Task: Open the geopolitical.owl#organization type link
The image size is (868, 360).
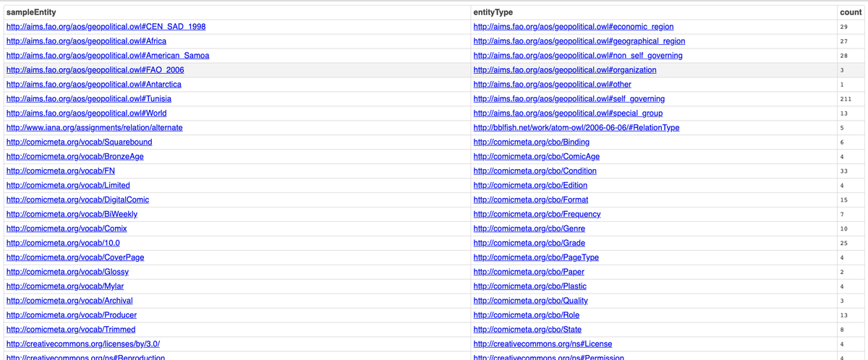Action: 565,70
